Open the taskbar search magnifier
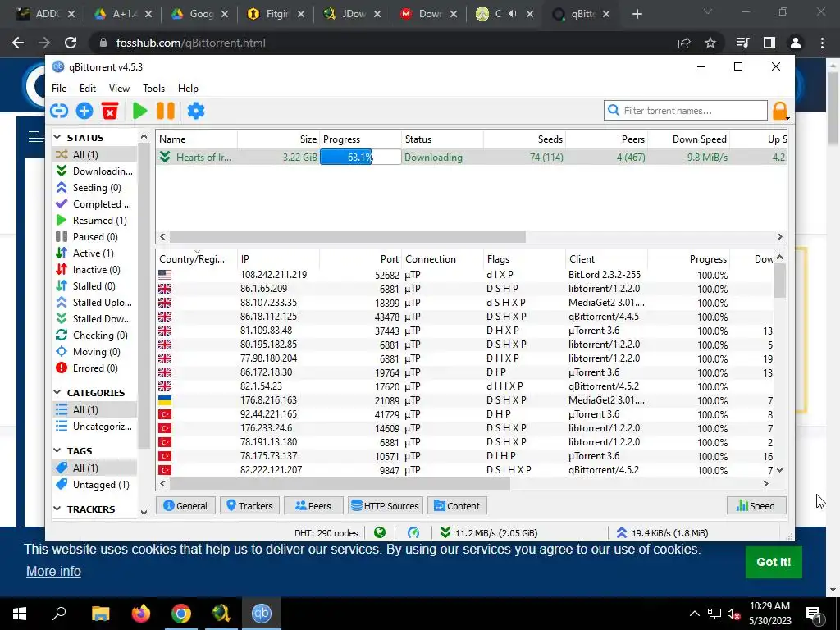The image size is (840, 630). pyautogui.click(x=59, y=614)
